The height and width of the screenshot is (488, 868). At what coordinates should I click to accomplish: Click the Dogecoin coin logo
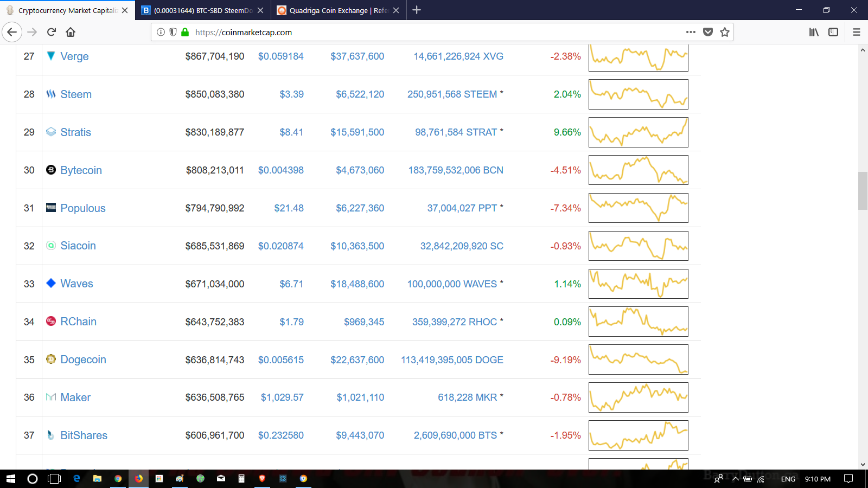(51, 359)
